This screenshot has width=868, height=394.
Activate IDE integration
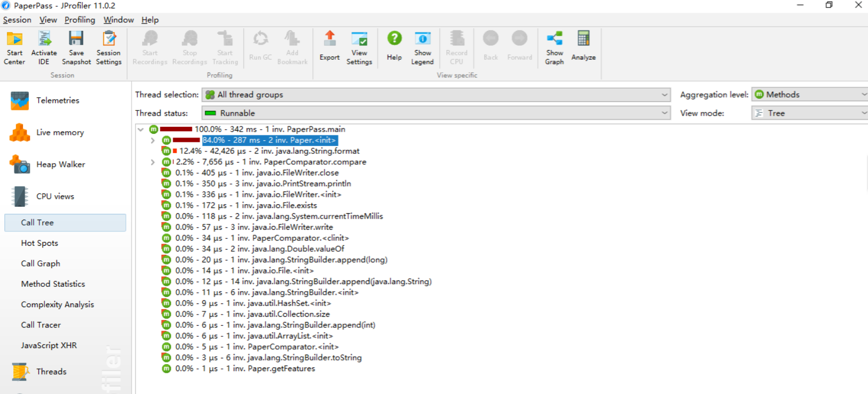pyautogui.click(x=44, y=48)
